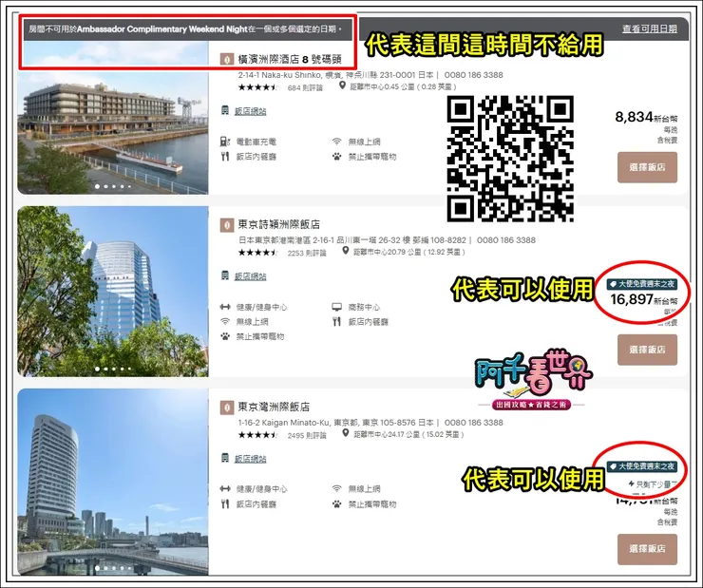This screenshot has height=588, width=703.
Task: Click the bus icon next to 橫濱 飯店網站
Action: (x=225, y=110)
